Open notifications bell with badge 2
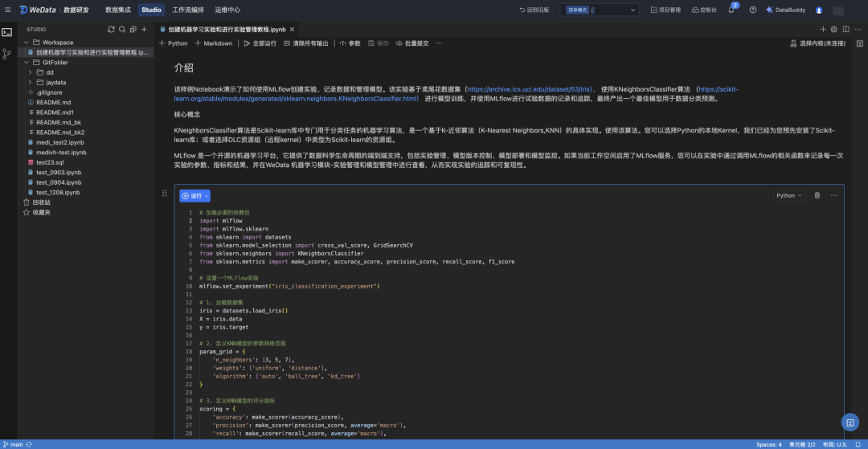868x449 pixels. (x=731, y=10)
